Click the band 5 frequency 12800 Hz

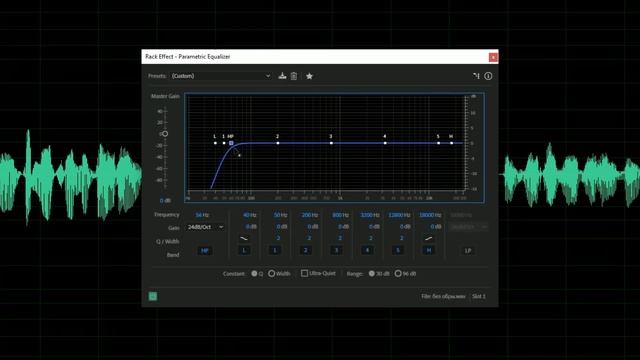(399, 215)
